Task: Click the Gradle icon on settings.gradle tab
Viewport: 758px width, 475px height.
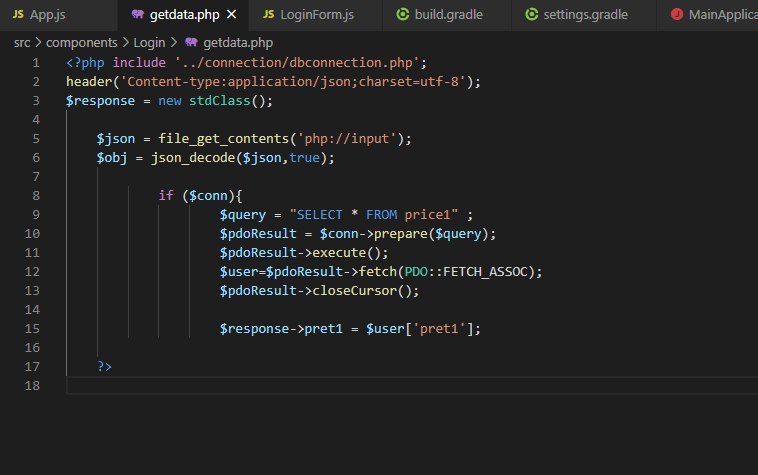Action: point(532,14)
